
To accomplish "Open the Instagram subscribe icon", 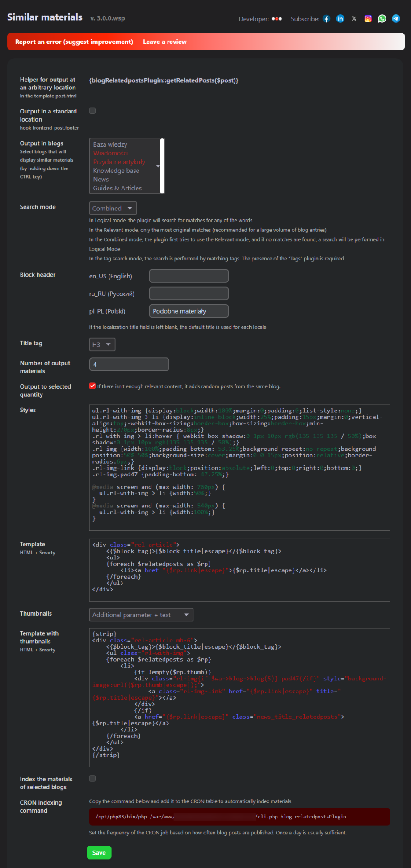I will point(368,19).
